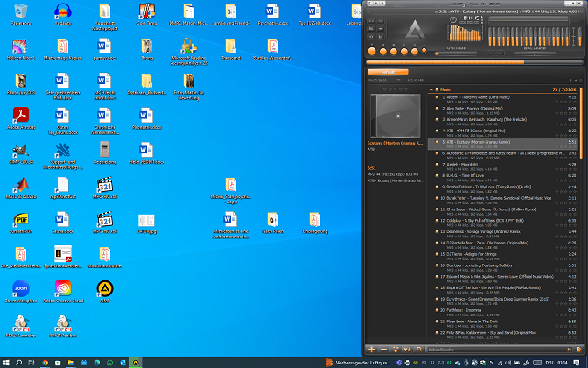Click the magnifier search icon in playlist bar
588x368 pixels.
(419, 350)
